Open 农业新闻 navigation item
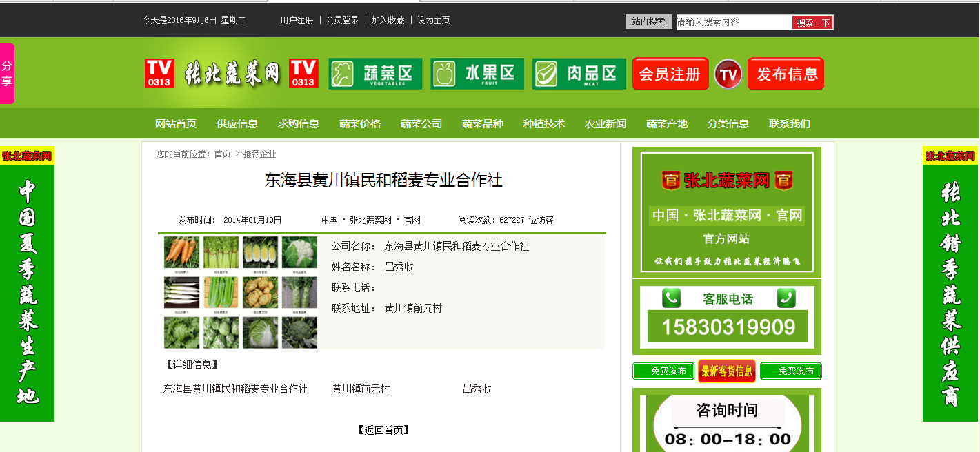980x452 pixels. [606, 124]
